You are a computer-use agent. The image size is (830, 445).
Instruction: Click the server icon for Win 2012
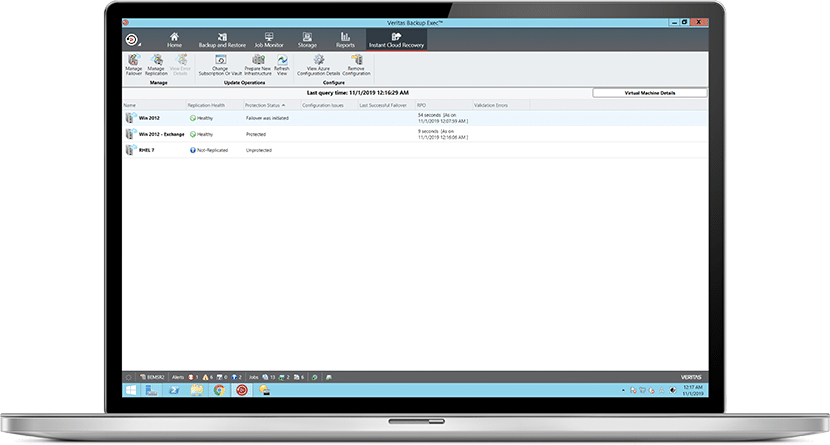(130, 117)
